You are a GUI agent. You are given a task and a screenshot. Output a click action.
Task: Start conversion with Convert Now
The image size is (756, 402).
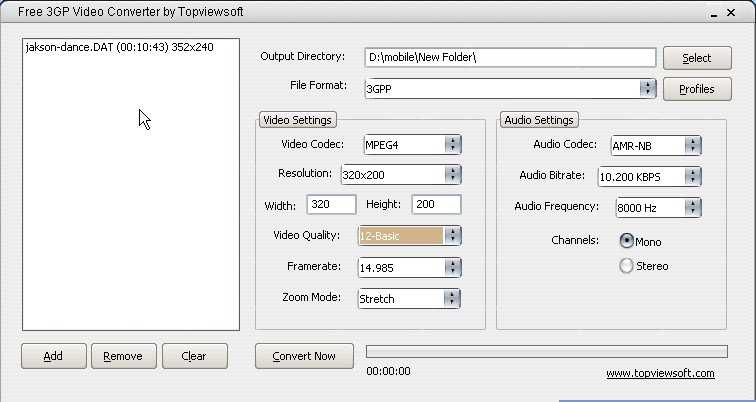coord(304,356)
